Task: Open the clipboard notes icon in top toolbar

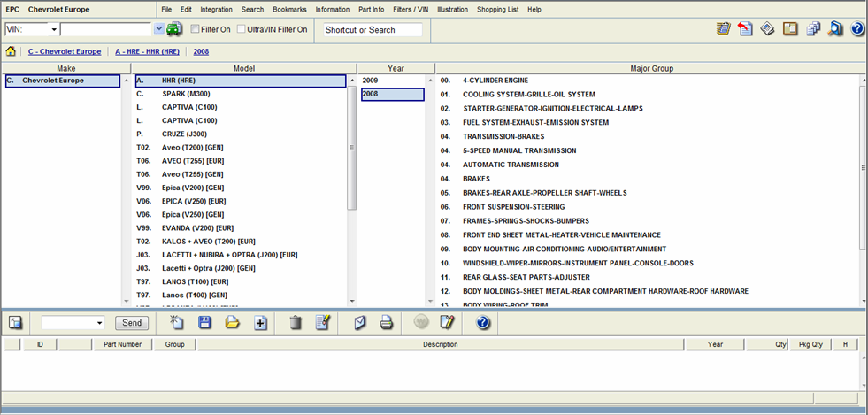Action: pos(722,29)
